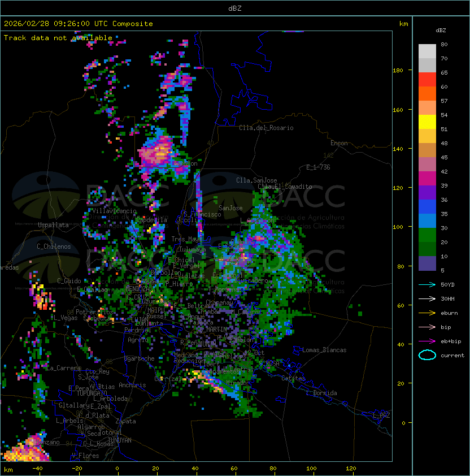The width and height of the screenshot is (470, 476).
Task: Select the Encon label on the map
Action: [x=339, y=143]
